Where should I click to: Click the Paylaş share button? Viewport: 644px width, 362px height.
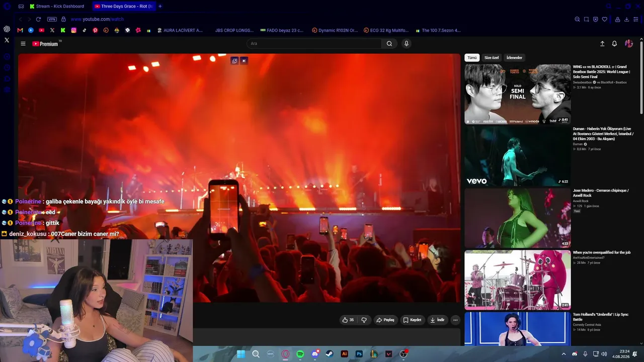tap(385, 320)
